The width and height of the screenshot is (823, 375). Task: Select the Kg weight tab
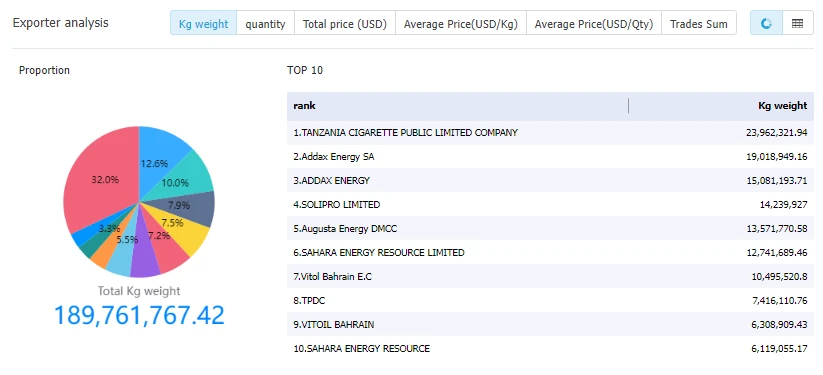[204, 24]
